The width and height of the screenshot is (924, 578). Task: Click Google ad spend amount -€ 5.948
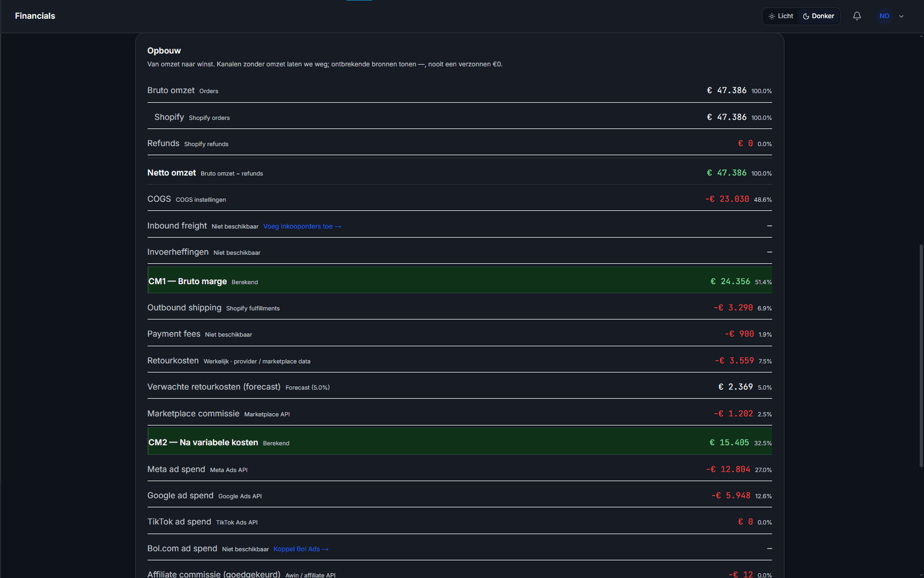point(731,496)
